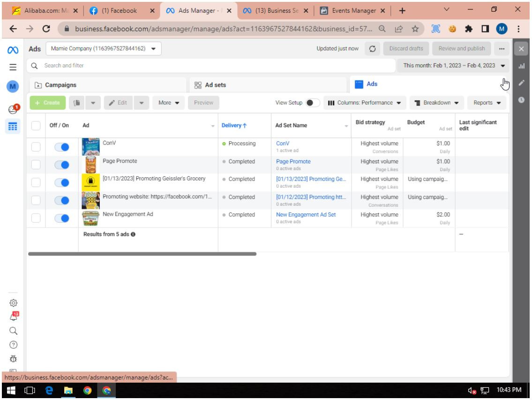Expand the Edit dropdown arrow
The height and width of the screenshot is (400, 532).
[x=142, y=103]
